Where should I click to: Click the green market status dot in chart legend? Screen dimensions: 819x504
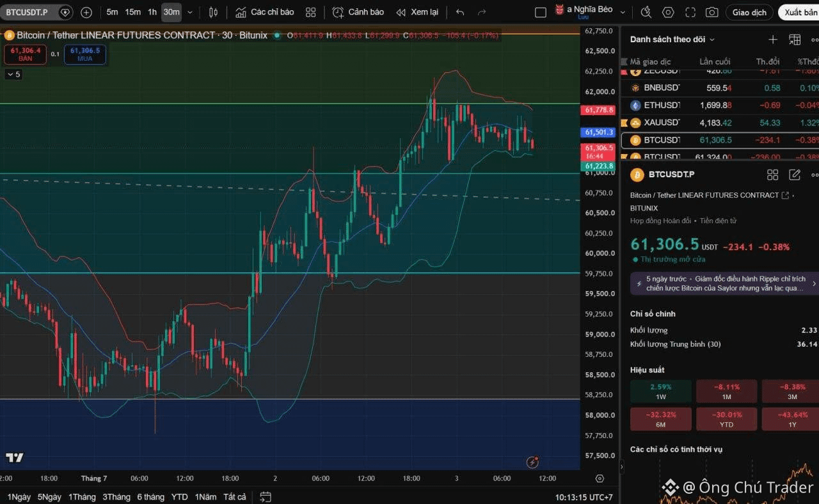276,35
